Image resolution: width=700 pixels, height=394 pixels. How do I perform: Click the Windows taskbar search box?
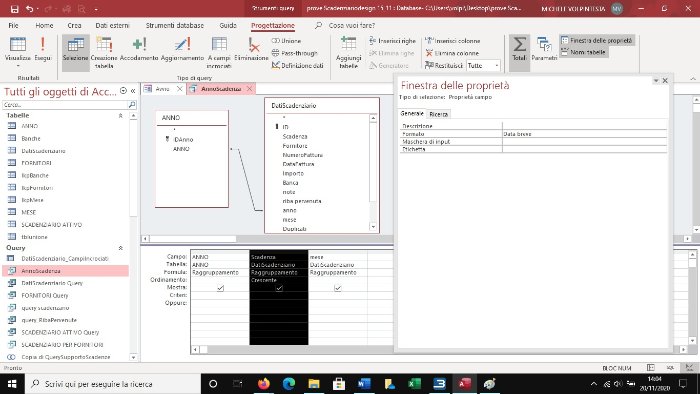pyautogui.click(x=112, y=384)
